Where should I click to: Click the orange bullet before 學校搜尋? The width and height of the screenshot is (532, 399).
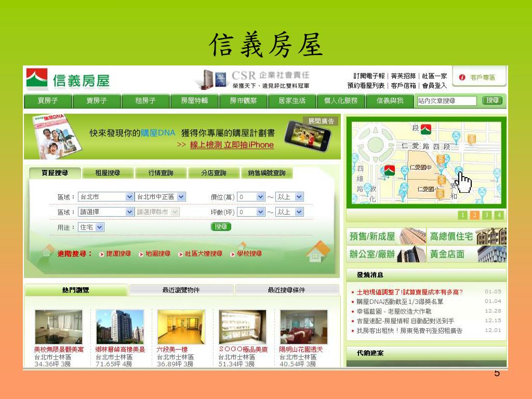click(232, 254)
